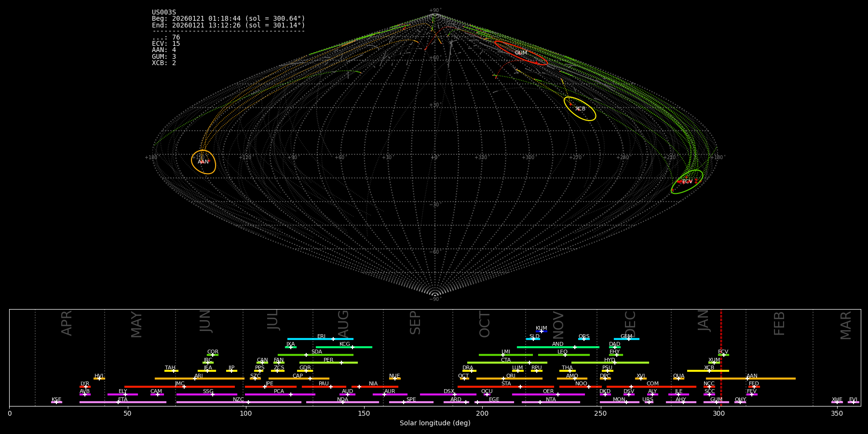Click the PER shower bar in timeline
The width and height of the screenshot is (868, 434).
328,363
